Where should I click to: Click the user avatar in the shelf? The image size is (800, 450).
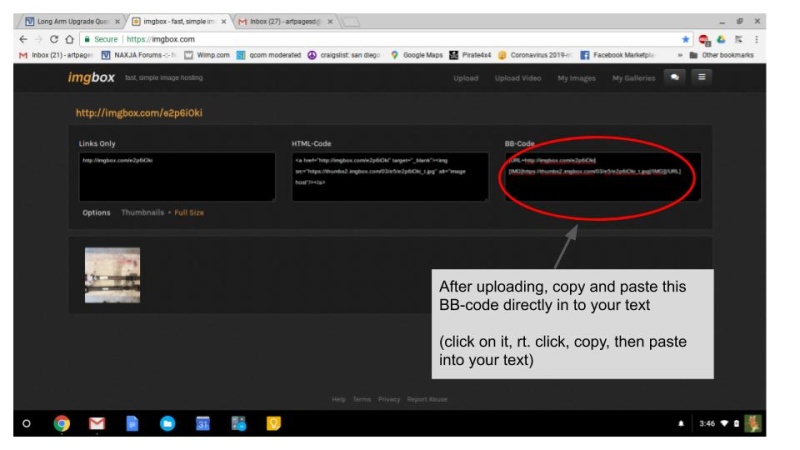click(753, 423)
